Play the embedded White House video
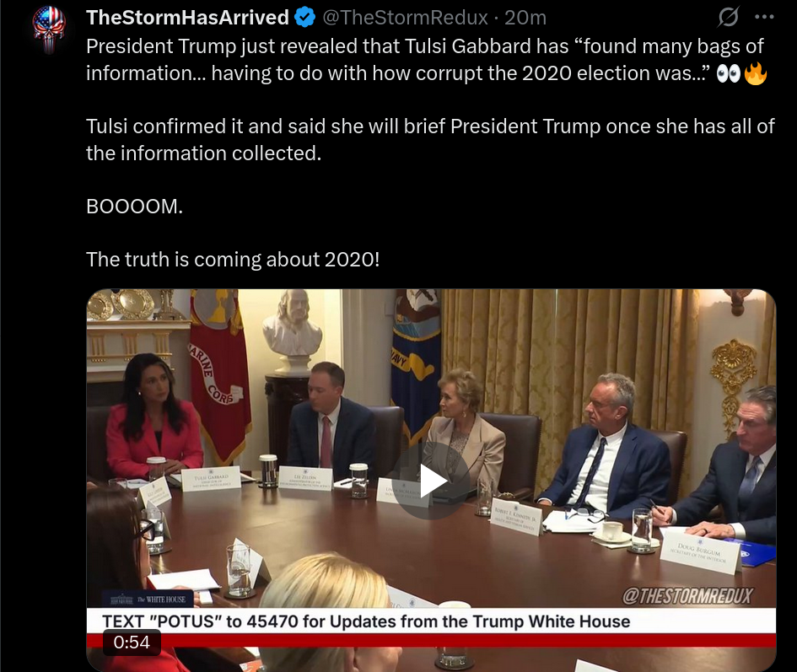The image size is (797, 672). [431, 481]
